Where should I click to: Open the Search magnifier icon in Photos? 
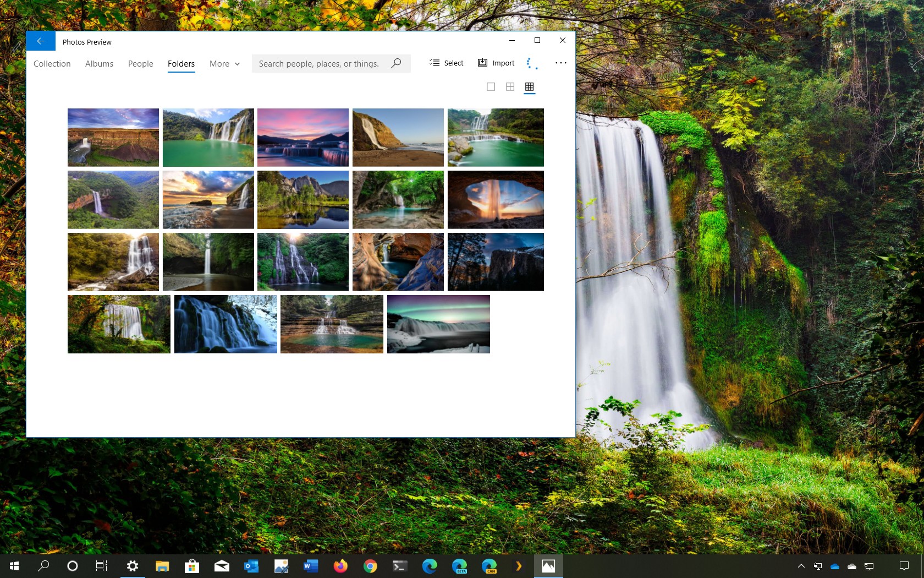(395, 63)
